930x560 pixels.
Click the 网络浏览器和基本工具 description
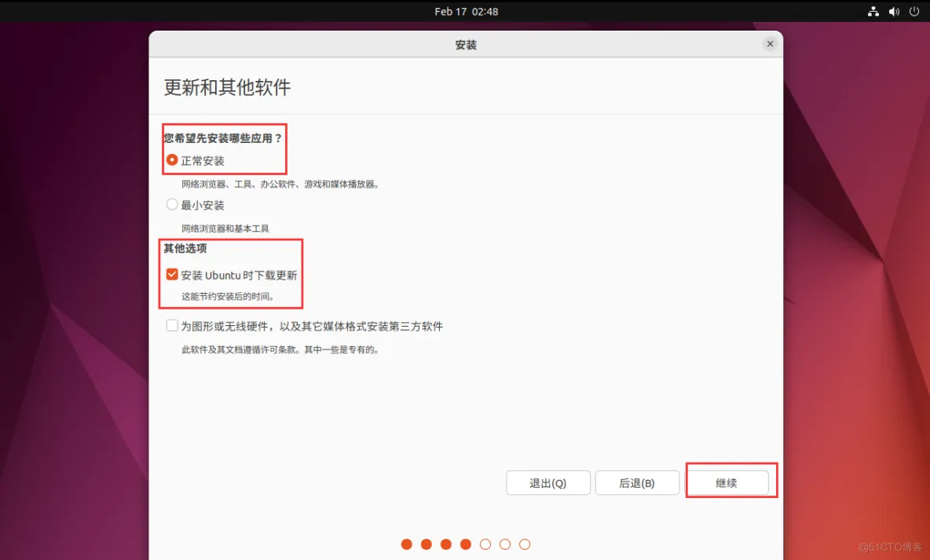225,229
